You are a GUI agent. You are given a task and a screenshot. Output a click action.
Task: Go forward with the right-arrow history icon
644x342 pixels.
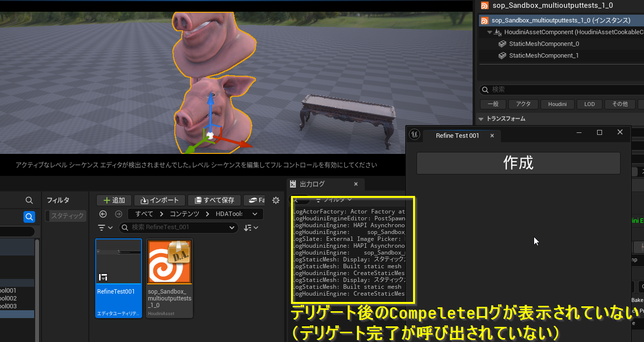(118, 214)
